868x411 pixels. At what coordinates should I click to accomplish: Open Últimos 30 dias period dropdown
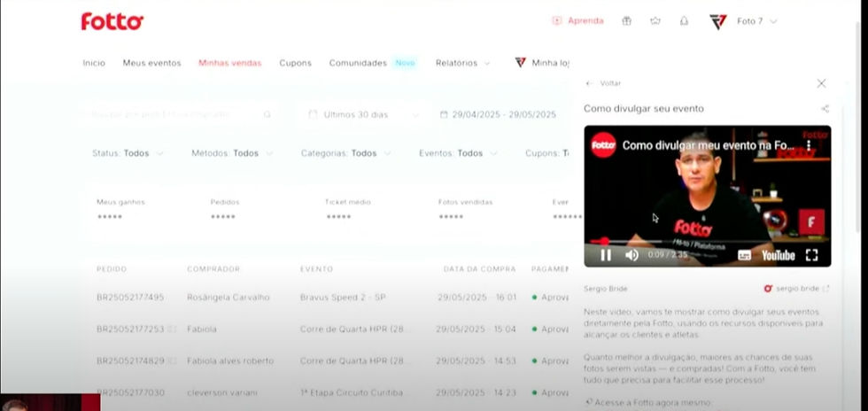363,114
